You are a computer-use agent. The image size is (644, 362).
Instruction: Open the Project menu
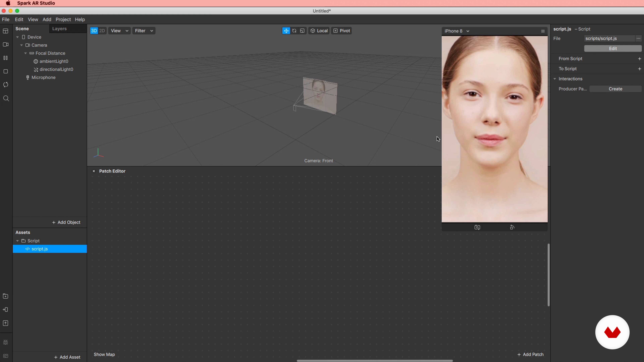63,19
